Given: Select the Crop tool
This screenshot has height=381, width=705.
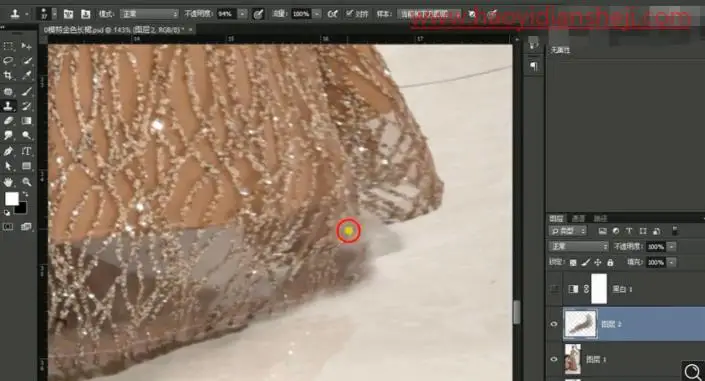Looking at the screenshot, I should (x=8, y=76).
